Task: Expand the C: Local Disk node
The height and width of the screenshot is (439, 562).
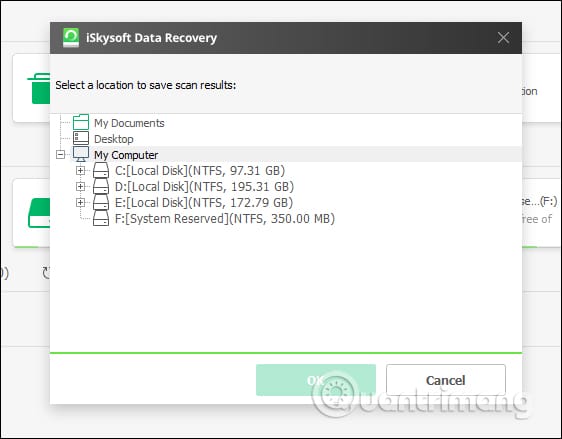Action: 80,170
